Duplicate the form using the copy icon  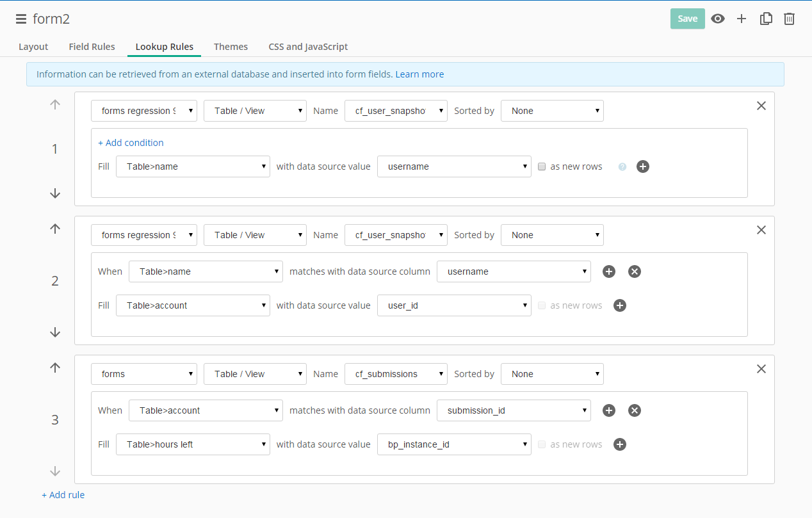point(766,19)
